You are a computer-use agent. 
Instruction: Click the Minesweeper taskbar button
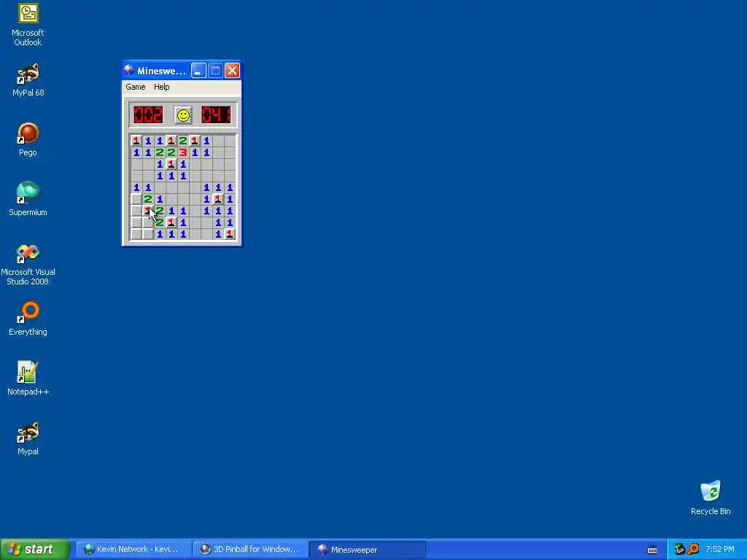coord(367,549)
